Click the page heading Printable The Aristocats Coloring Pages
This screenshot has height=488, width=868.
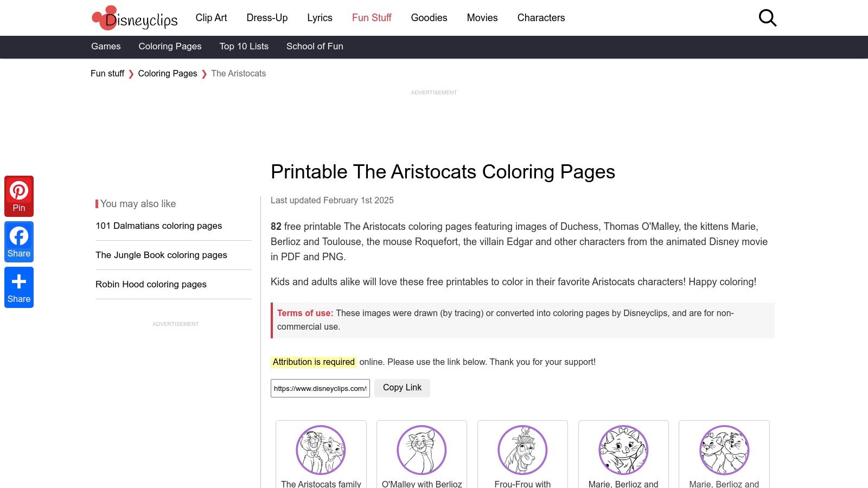(x=443, y=172)
